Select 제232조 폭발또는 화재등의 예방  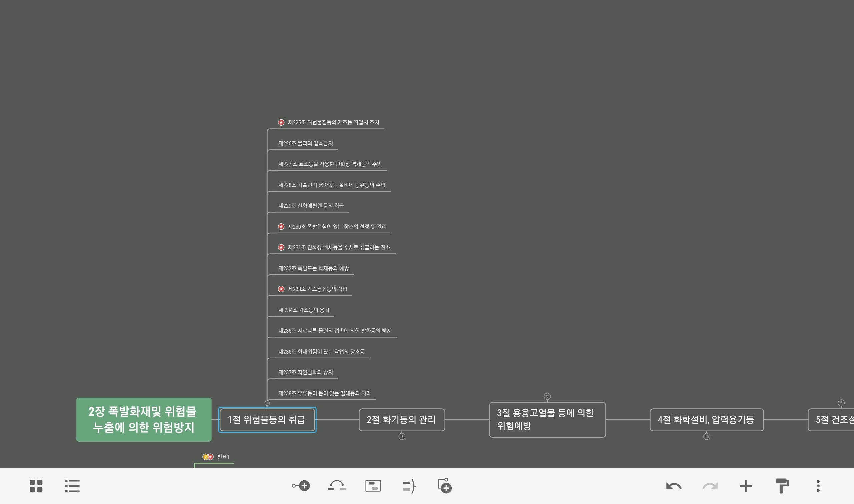(x=313, y=268)
